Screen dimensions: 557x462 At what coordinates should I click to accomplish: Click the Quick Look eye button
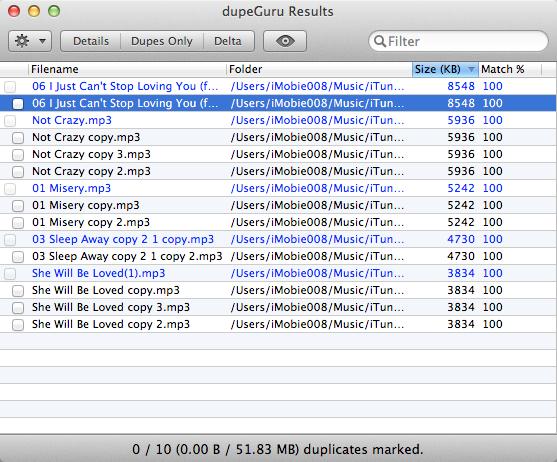click(x=285, y=41)
